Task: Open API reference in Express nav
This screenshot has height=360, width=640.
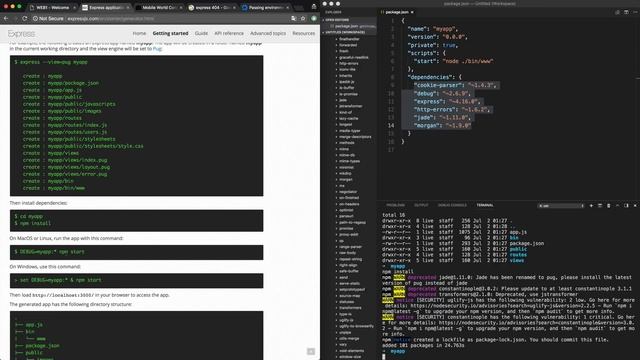Action: (229, 33)
